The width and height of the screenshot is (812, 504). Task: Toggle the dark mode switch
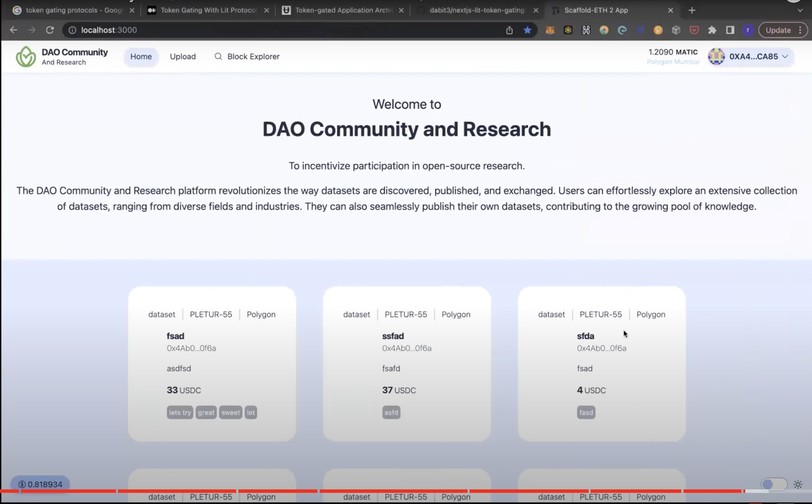773,484
